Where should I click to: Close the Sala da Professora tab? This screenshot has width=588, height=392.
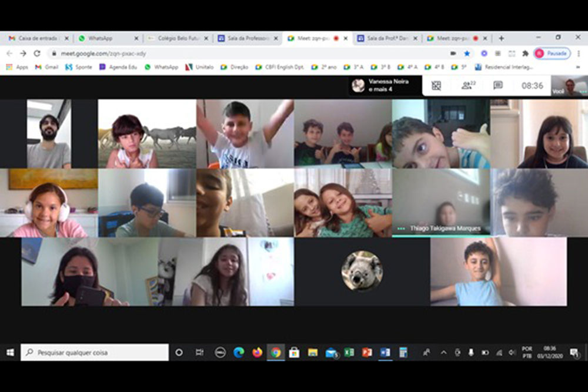[276, 38]
